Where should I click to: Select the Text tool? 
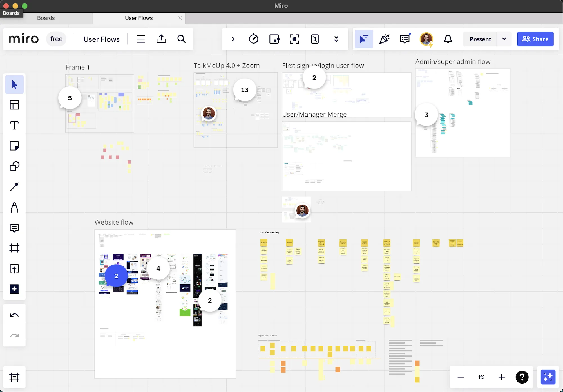[x=14, y=126]
